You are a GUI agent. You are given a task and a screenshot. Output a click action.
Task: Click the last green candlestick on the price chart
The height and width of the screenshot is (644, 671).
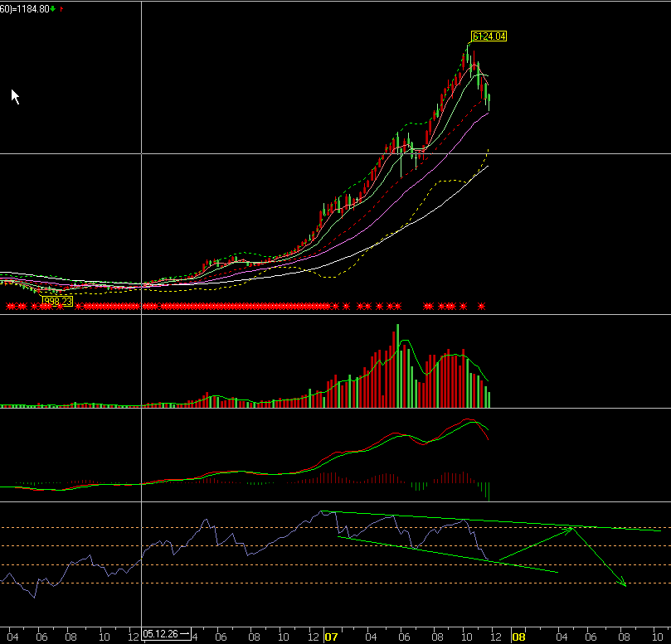[489, 102]
